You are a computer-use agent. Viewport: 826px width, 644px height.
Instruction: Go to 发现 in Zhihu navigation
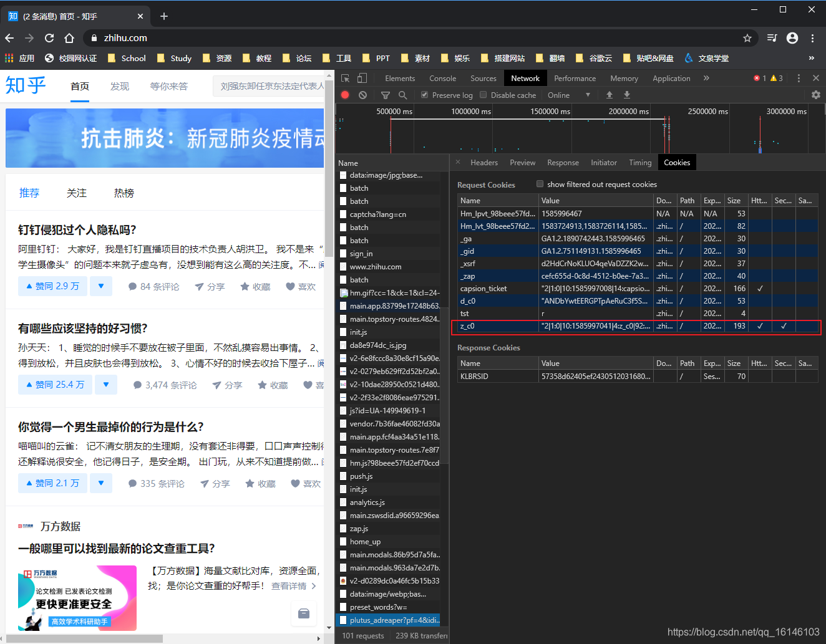coord(120,86)
